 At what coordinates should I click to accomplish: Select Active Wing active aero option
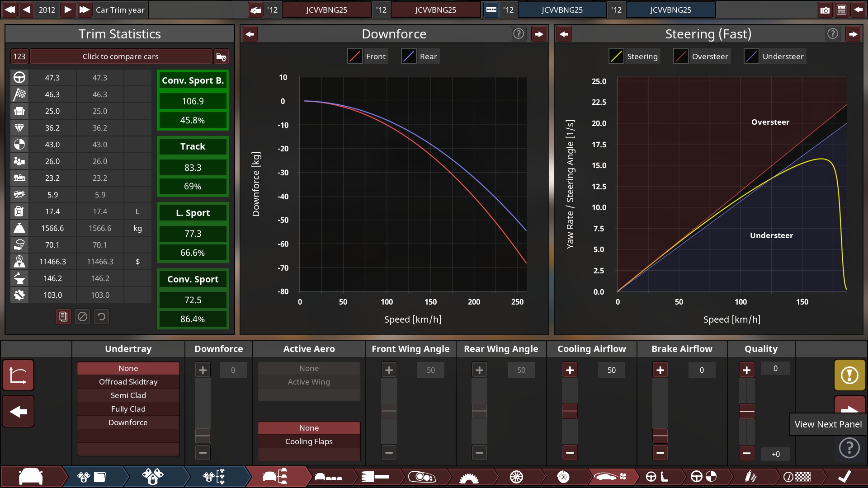point(309,382)
